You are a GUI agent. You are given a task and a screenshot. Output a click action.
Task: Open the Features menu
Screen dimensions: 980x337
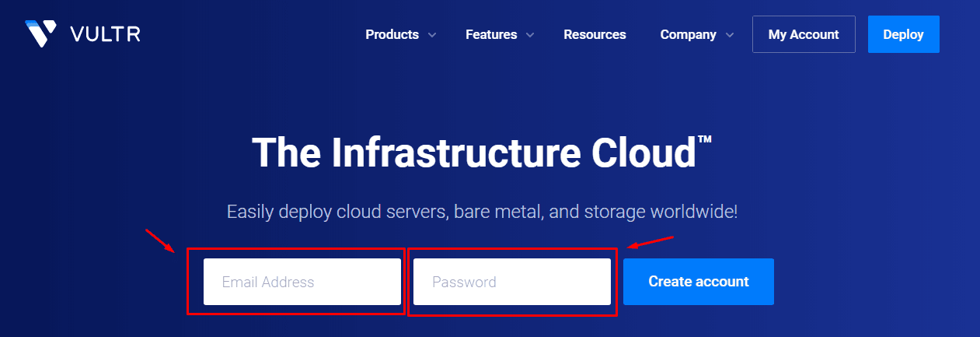pos(491,34)
